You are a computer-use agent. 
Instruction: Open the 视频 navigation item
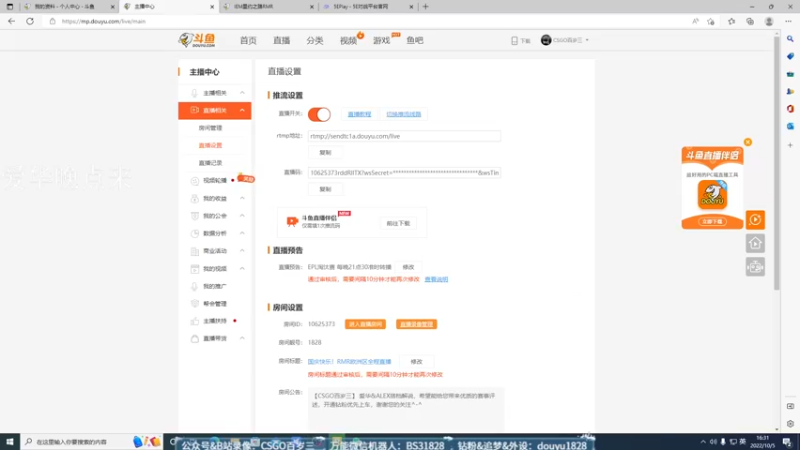(x=348, y=40)
